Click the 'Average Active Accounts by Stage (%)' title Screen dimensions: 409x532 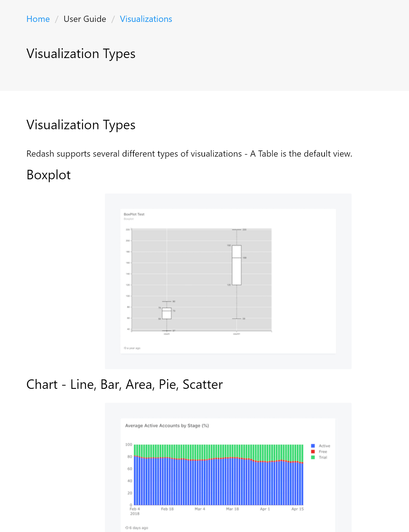tap(167, 425)
